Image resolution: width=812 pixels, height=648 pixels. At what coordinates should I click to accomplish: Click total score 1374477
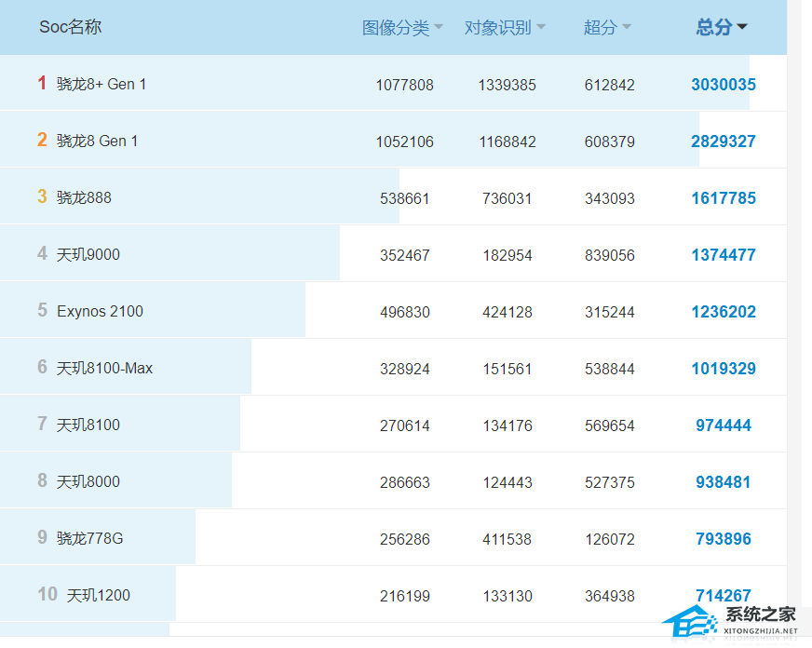pos(724,255)
